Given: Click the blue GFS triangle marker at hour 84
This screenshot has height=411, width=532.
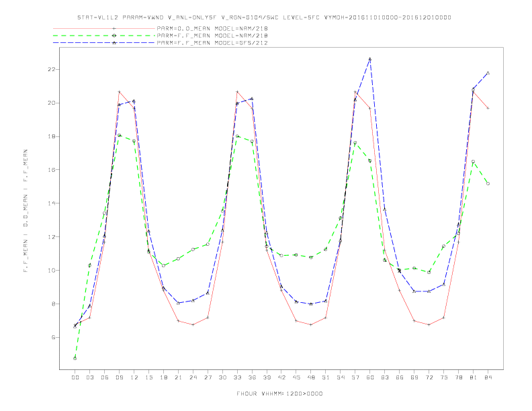Looking at the screenshot, I should [x=488, y=73].
